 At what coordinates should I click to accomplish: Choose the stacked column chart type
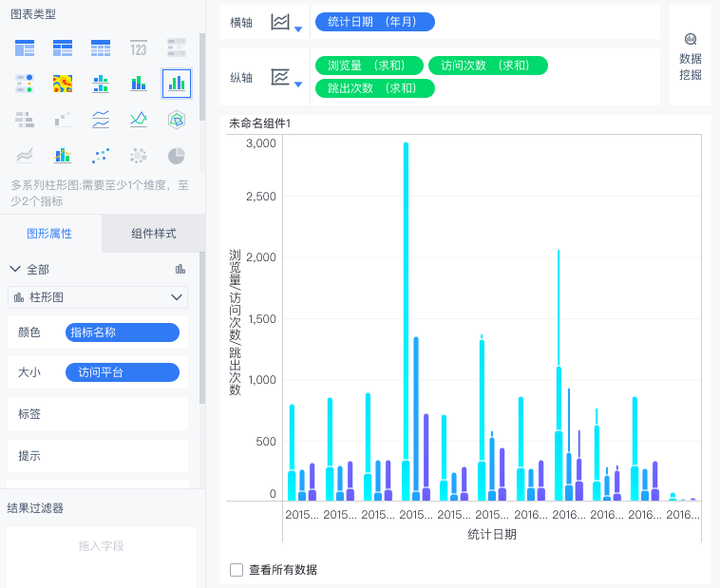pyautogui.click(x=139, y=84)
